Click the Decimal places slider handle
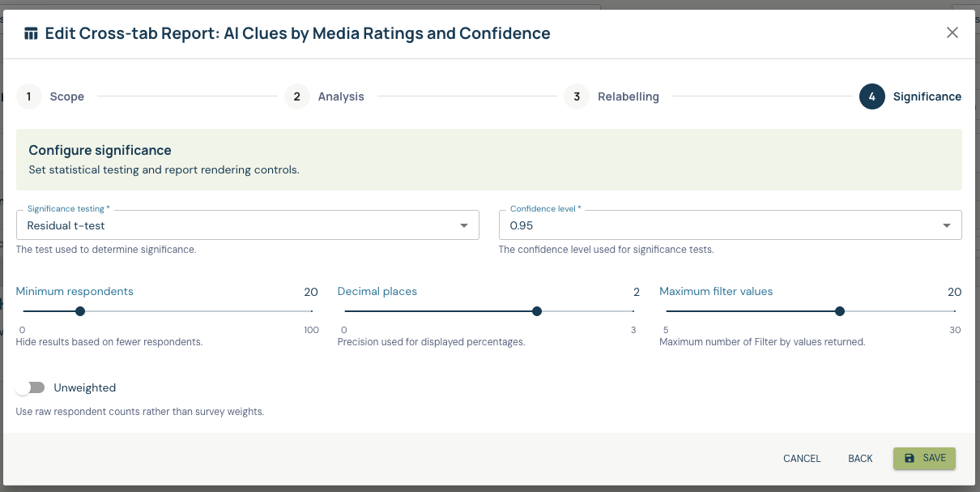Screen dimensions: 980x492 (x=537, y=311)
